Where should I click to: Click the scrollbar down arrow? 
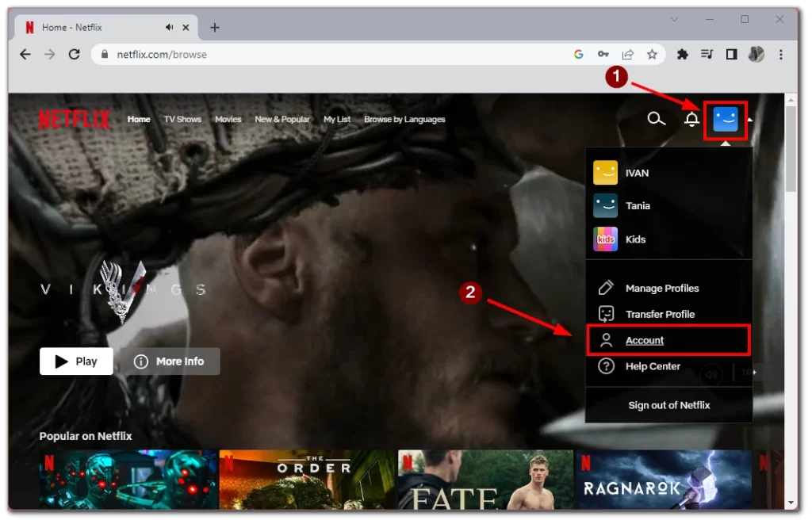coord(791,503)
